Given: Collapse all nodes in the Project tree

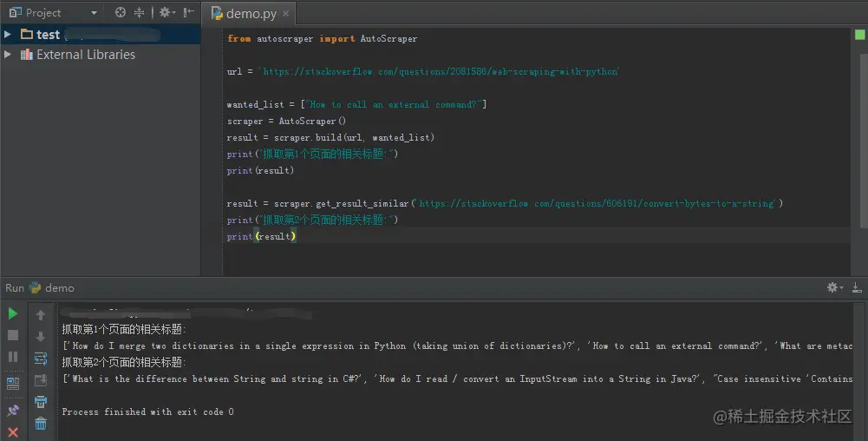Looking at the screenshot, I should [x=139, y=12].
